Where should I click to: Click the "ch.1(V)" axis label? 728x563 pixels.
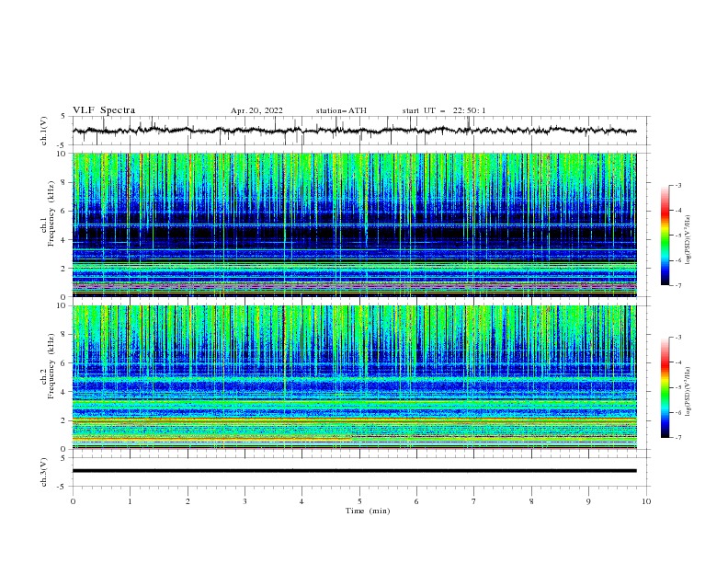click(x=44, y=131)
